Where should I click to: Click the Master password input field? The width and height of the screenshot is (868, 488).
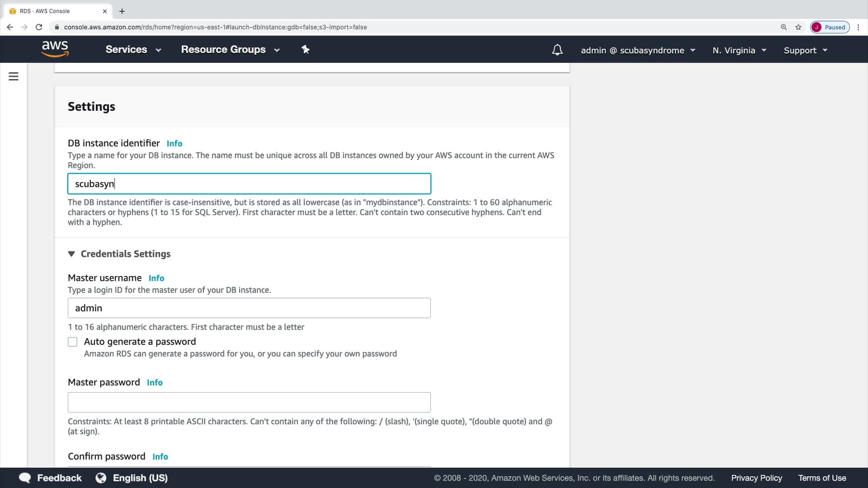(x=249, y=402)
